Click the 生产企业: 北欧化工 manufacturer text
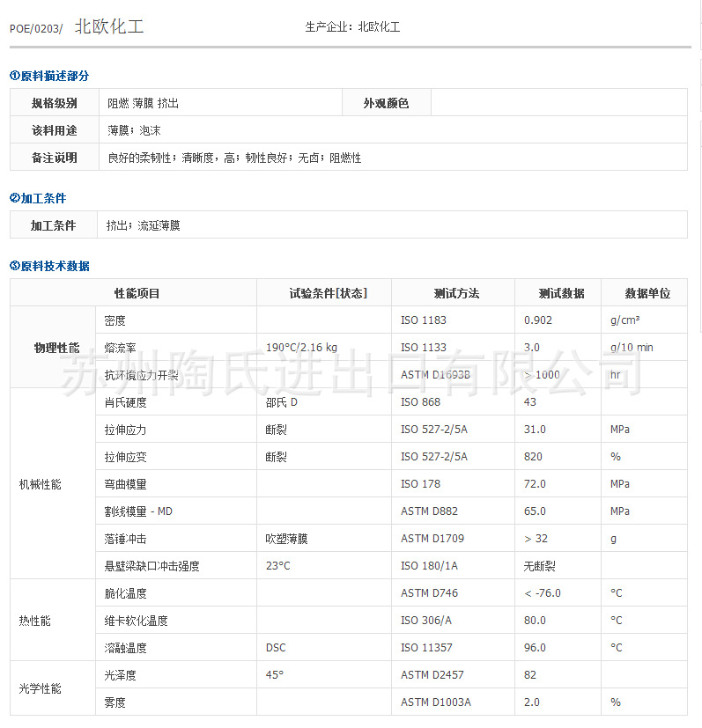The height and width of the screenshot is (728, 702). pyautogui.click(x=352, y=27)
